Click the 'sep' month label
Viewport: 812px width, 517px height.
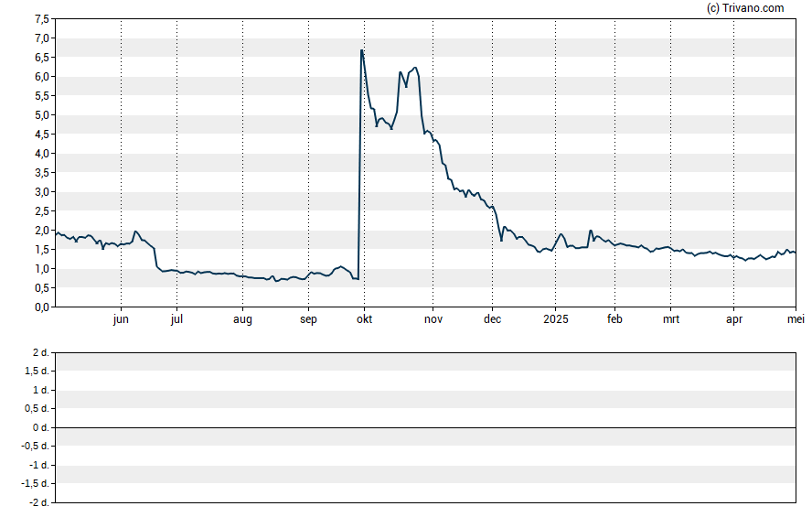[x=308, y=319]
